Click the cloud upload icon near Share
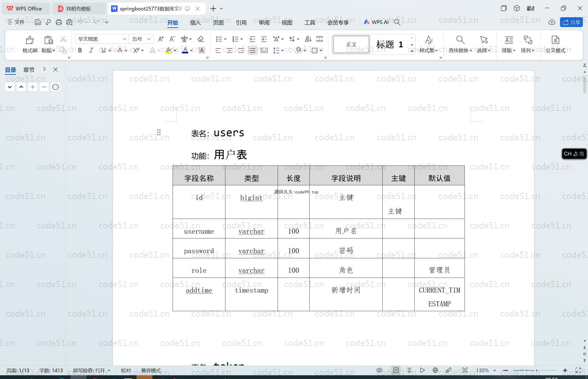Screen dimensions: 588x379 point(552,22)
